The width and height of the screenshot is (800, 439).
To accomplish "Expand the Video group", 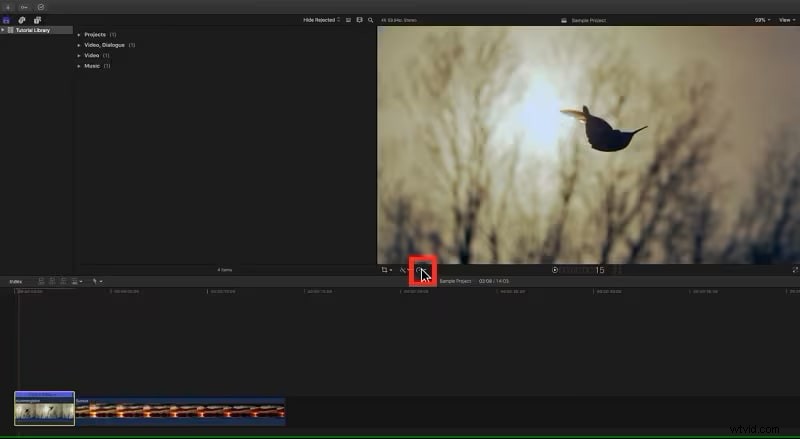I will coord(79,56).
